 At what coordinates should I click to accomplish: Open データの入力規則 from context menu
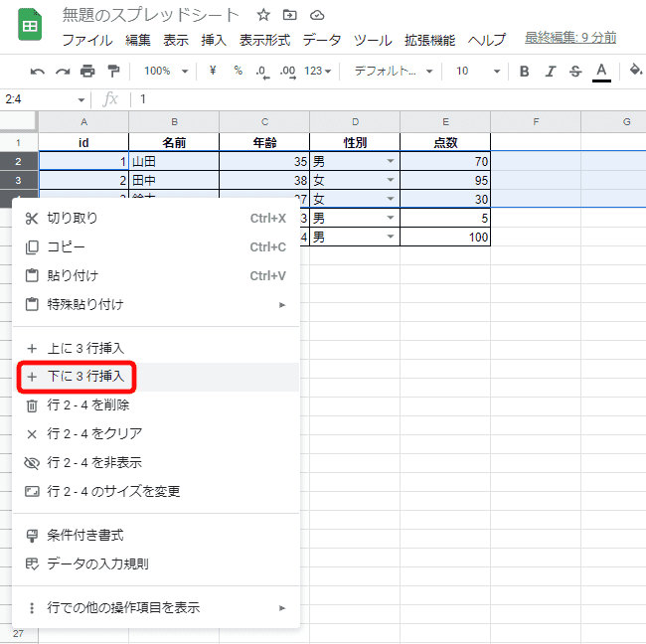pos(156,563)
